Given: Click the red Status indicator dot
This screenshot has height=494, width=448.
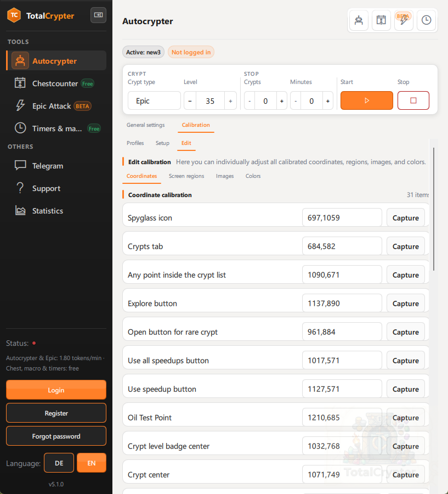Looking at the screenshot, I should point(34,343).
